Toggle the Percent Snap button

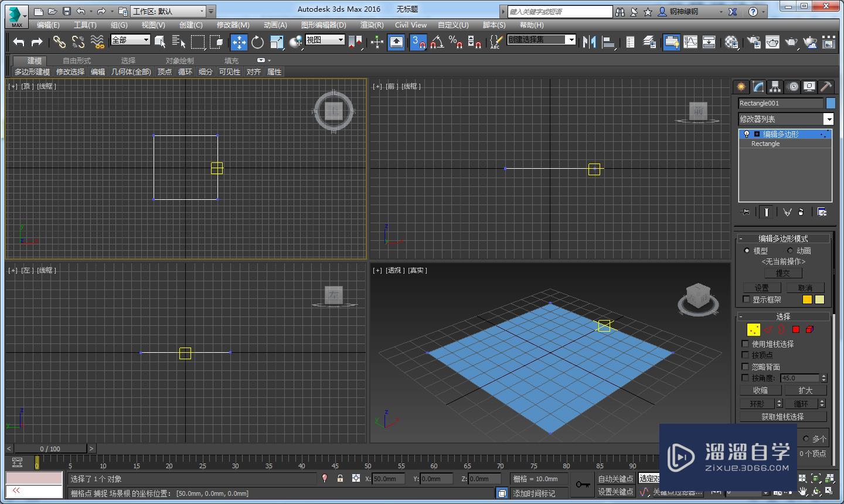tap(456, 42)
